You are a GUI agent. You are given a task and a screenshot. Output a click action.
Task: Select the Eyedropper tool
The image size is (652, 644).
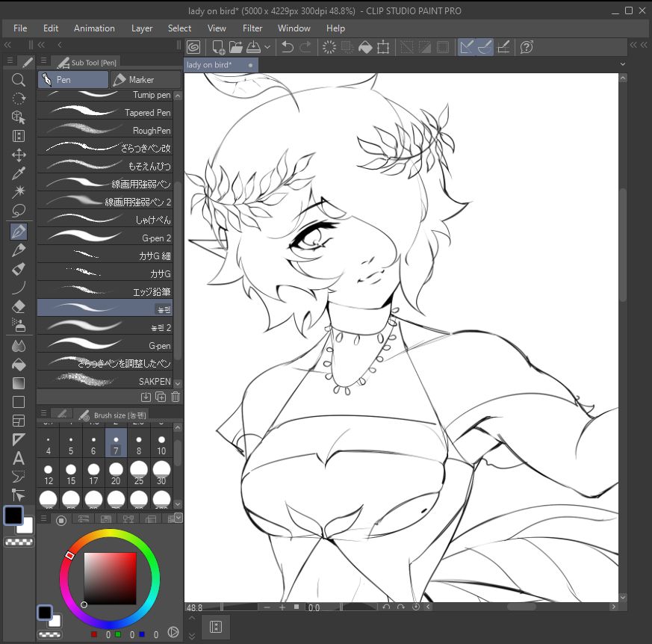(18, 173)
